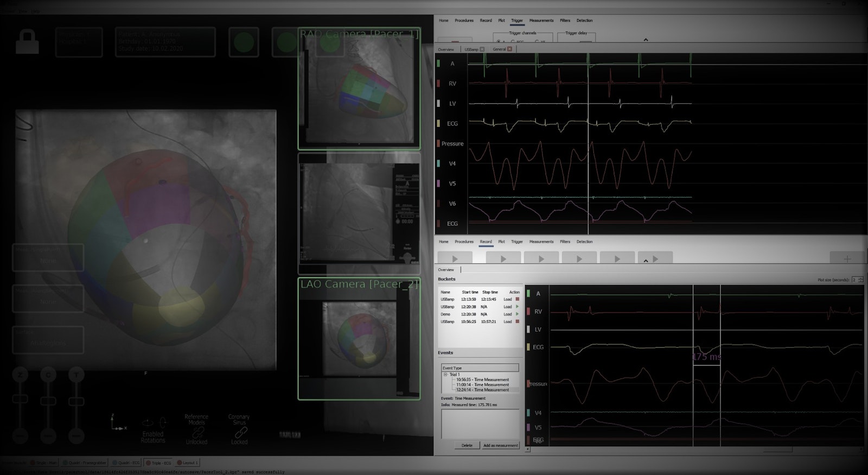Open the Measurements tab in upper window

point(541,21)
